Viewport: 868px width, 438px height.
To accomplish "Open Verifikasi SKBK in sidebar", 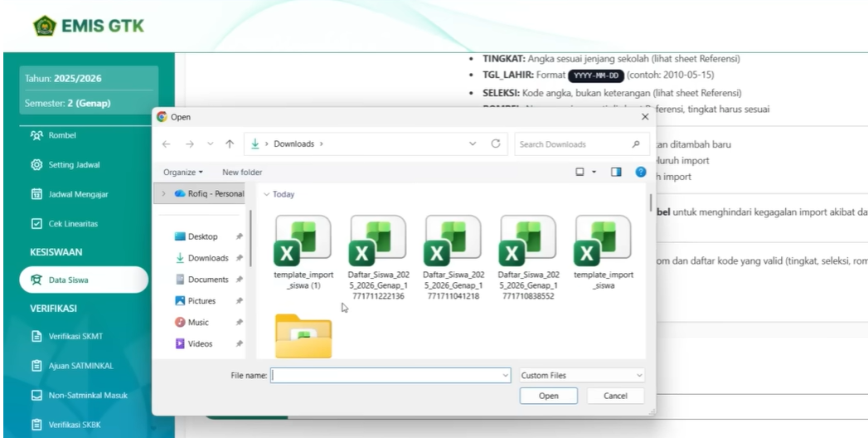I will coord(75,425).
